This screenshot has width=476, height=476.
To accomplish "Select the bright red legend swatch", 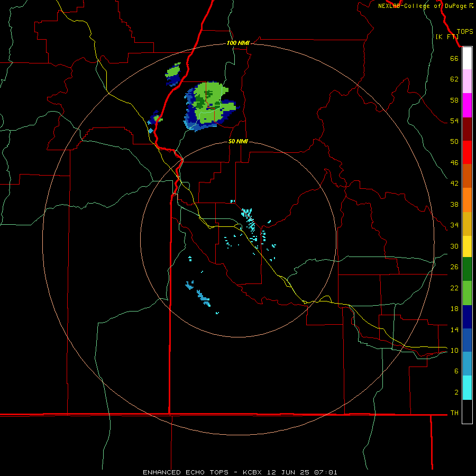I will 467,152.
